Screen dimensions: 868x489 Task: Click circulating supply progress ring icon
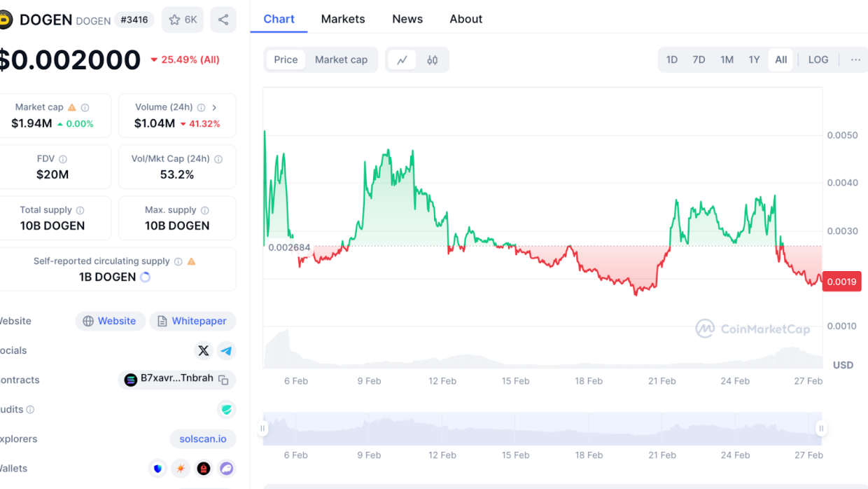coord(146,277)
